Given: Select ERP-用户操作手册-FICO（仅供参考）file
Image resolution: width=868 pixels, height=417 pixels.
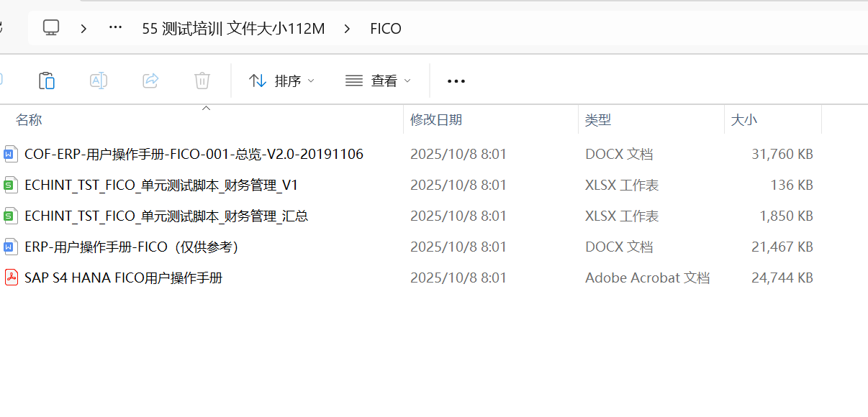Looking at the screenshot, I should 132,247.
